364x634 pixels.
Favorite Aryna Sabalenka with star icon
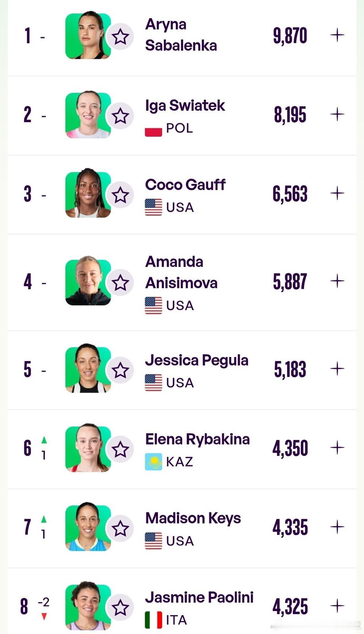point(120,37)
